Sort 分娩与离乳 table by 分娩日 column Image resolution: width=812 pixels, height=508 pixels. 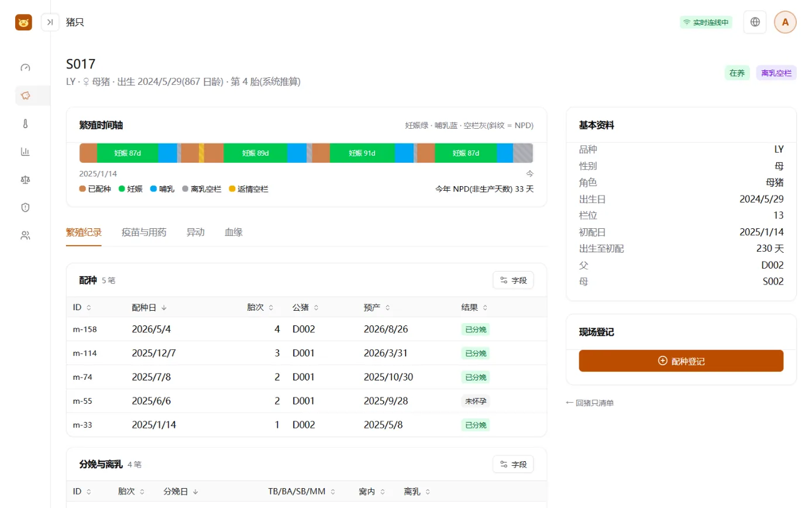181,492
